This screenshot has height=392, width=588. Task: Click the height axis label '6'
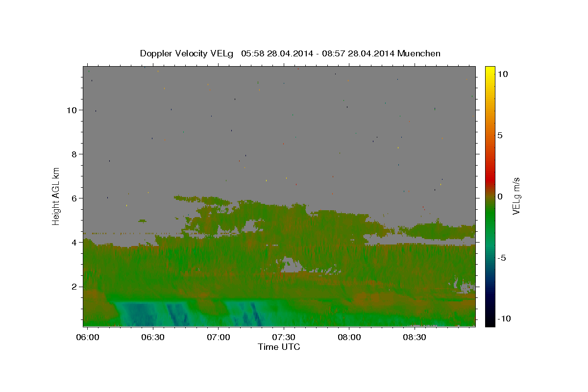[x=74, y=198]
